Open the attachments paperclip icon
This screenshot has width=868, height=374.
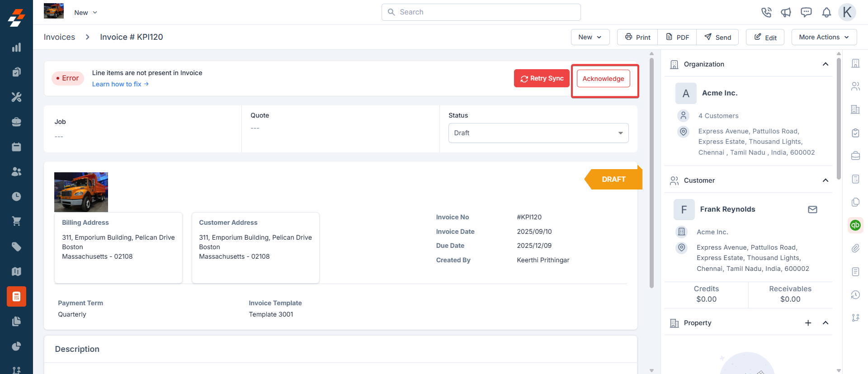click(x=855, y=248)
